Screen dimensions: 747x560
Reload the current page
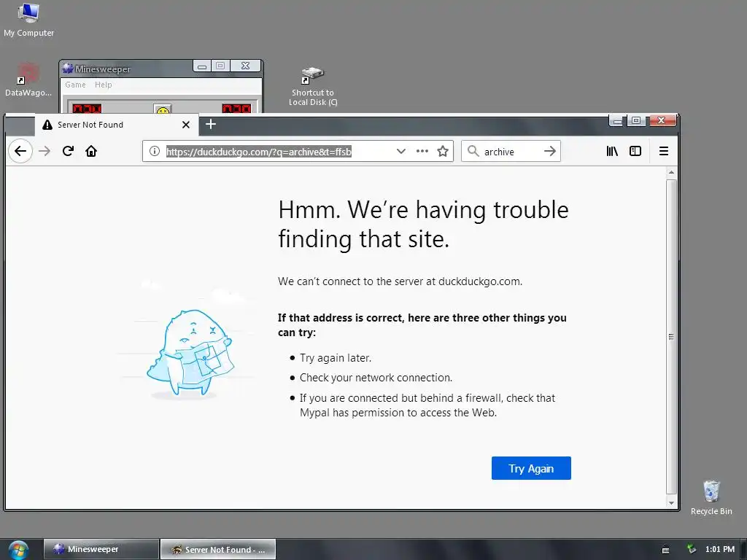[68, 151]
